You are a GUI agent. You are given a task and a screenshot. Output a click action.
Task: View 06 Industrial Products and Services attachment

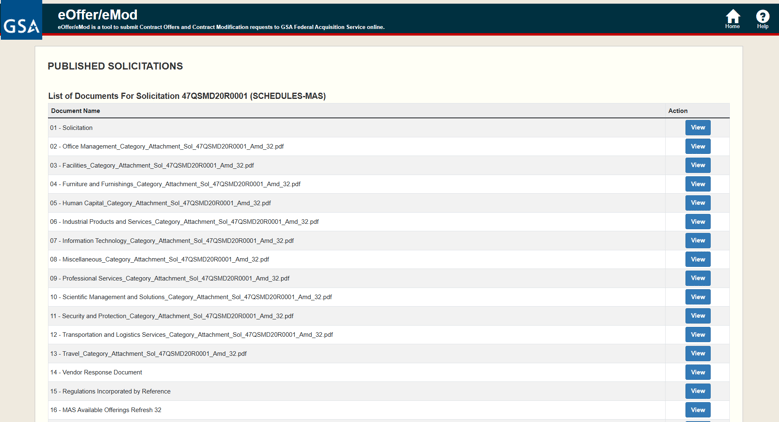click(x=698, y=222)
